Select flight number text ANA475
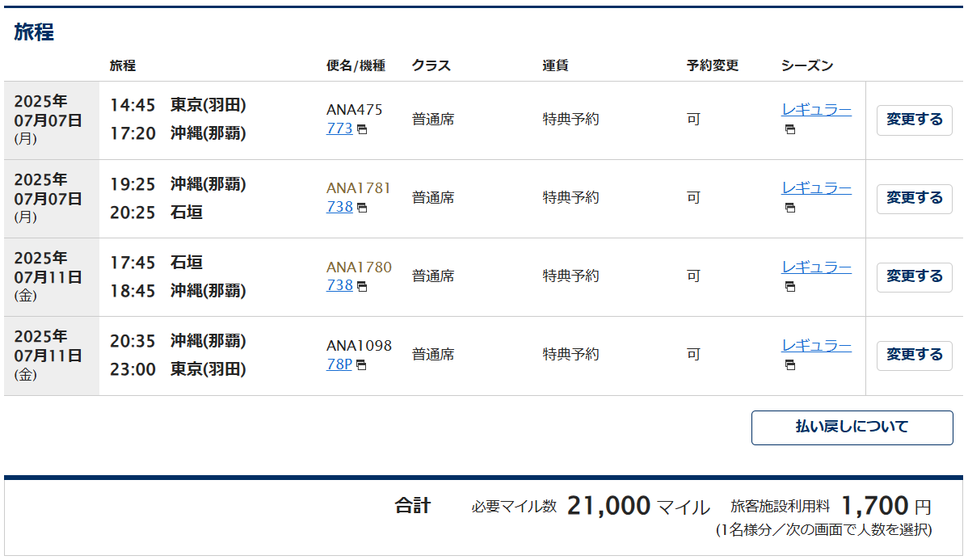This screenshot has width=968, height=560. 355,110
